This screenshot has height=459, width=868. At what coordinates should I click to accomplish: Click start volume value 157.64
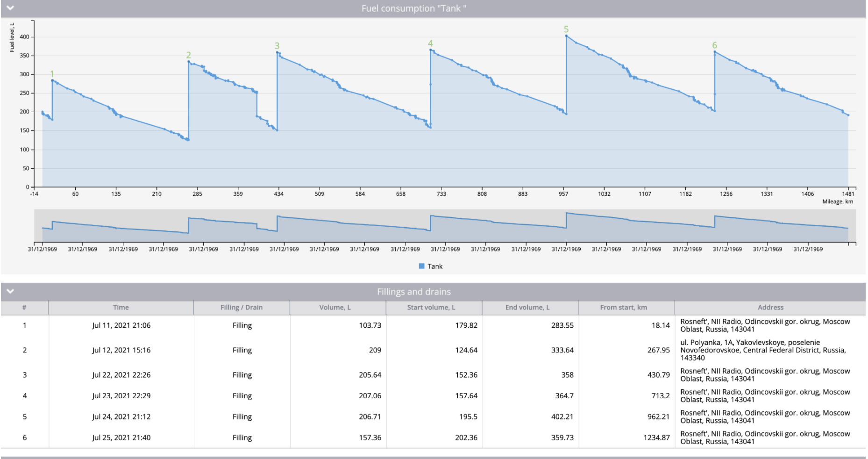click(x=466, y=396)
